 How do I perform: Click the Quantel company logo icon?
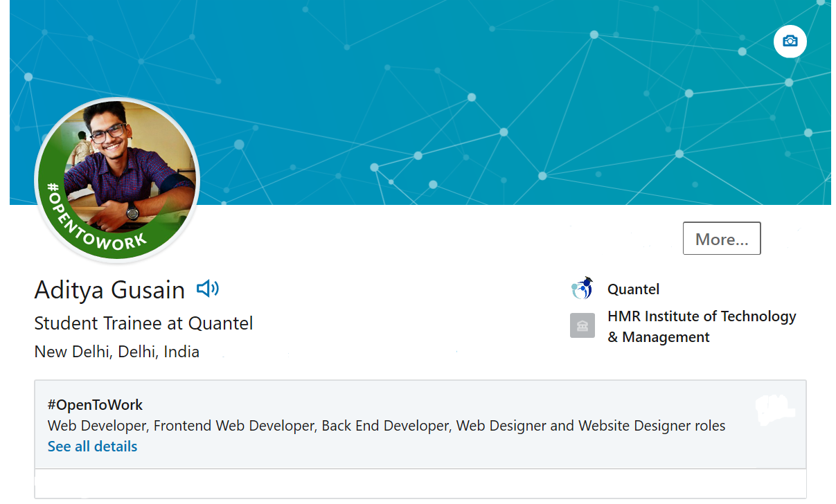(x=582, y=288)
